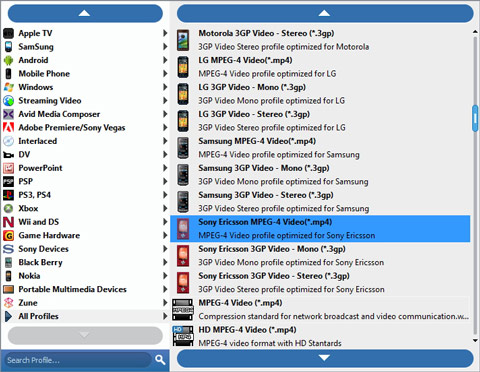Click the profile list up arrow button

325,13
